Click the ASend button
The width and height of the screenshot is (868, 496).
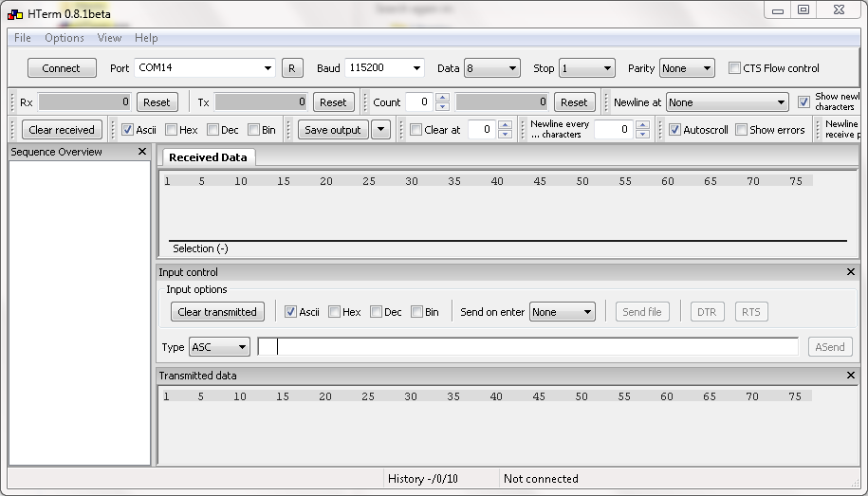pos(830,347)
